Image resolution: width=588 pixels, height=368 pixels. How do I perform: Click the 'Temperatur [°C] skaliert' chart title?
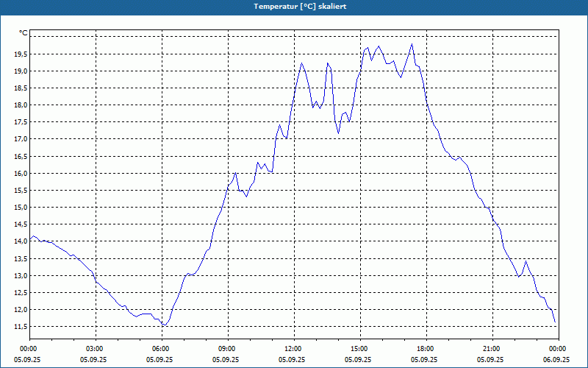pyautogui.click(x=300, y=7)
